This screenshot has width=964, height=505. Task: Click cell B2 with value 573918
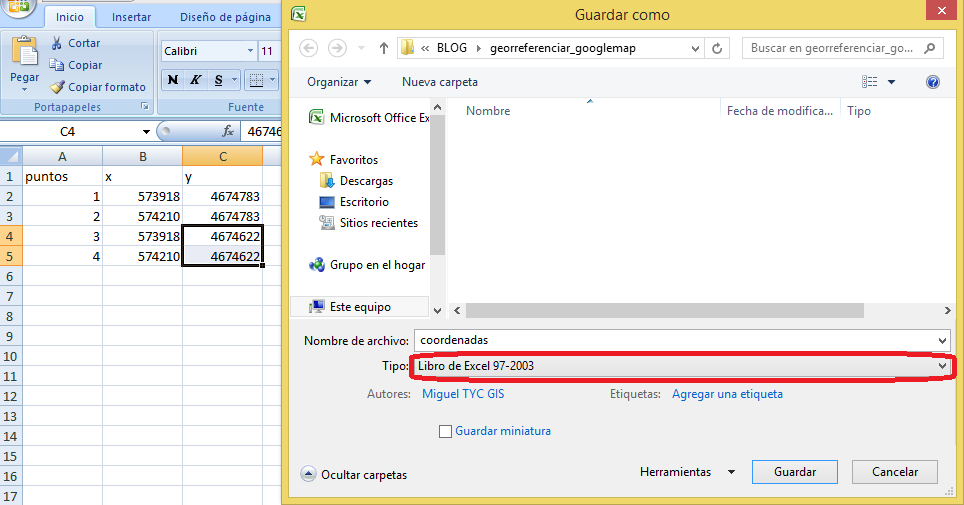coord(143,196)
